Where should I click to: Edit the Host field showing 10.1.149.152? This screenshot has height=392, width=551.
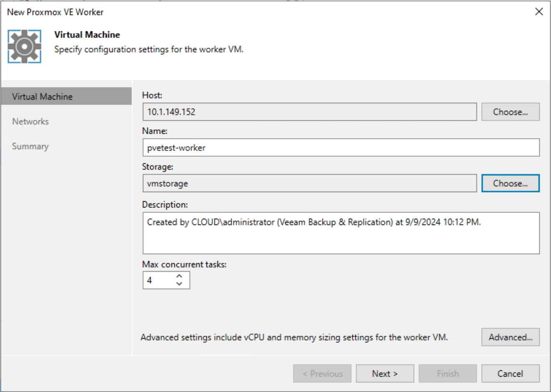click(x=309, y=112)
